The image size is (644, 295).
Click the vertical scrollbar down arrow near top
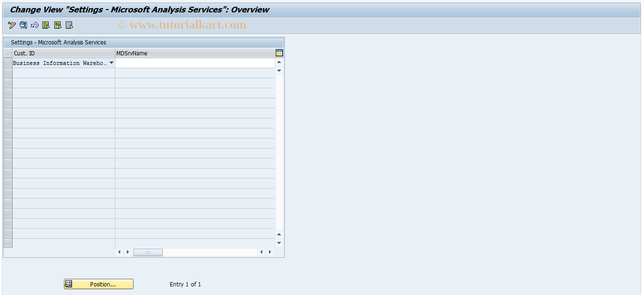(279, 71)
